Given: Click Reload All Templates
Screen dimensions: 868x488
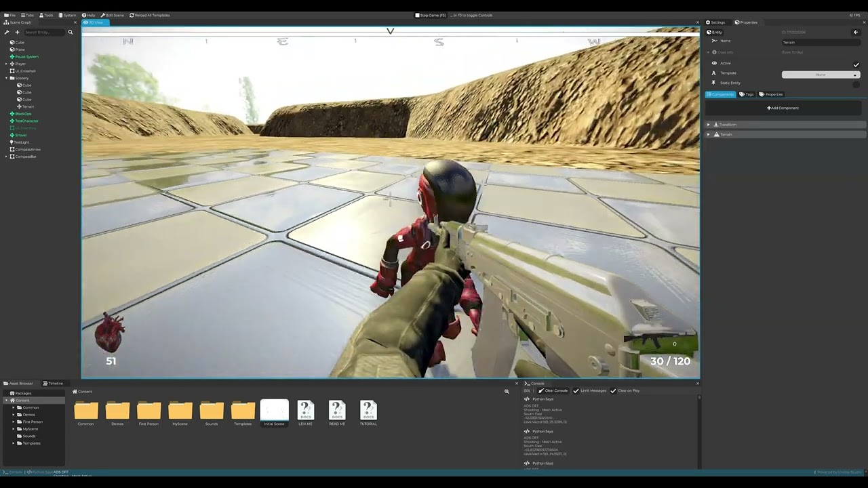Looking at the screenshot, I should (150, 15).
